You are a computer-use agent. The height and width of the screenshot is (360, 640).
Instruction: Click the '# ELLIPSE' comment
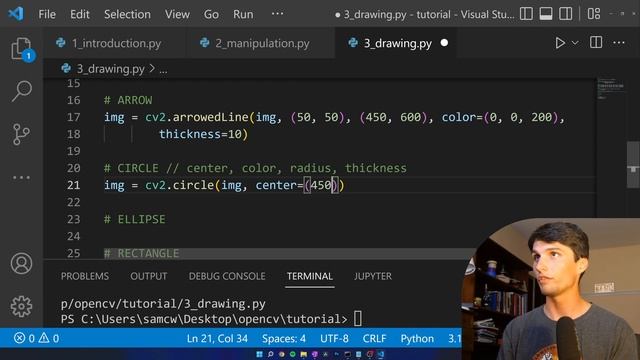pyautogui.click(x=135, y=219)
